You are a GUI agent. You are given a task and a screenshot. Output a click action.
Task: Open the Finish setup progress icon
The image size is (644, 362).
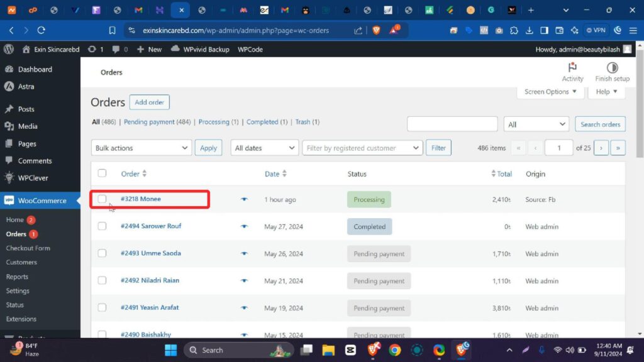click(x=611, y=68)
